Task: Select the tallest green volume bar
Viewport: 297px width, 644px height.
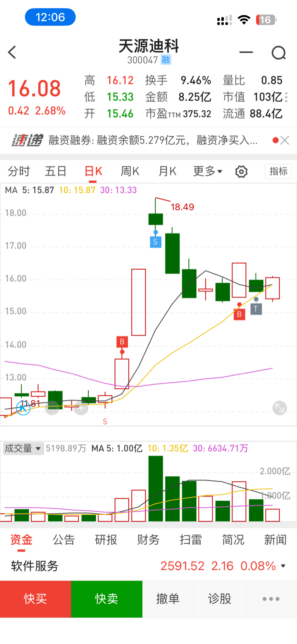Action: pos(155,489)
